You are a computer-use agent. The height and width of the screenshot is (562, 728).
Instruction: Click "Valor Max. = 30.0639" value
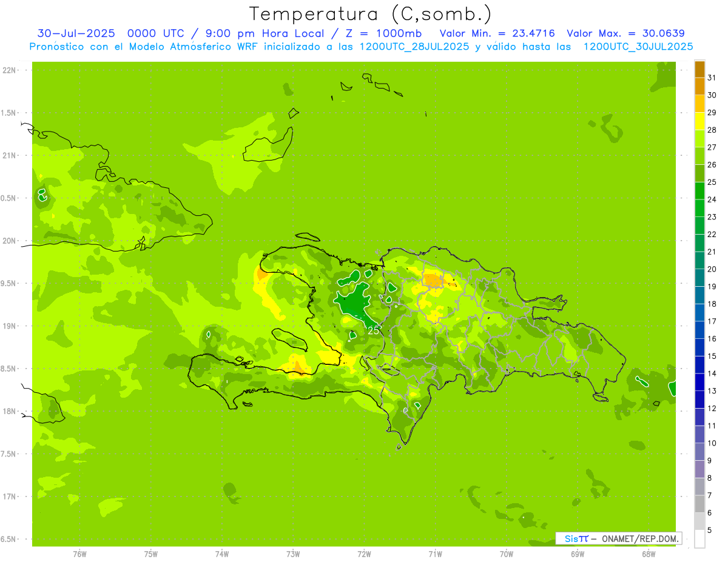click(625, 33)
